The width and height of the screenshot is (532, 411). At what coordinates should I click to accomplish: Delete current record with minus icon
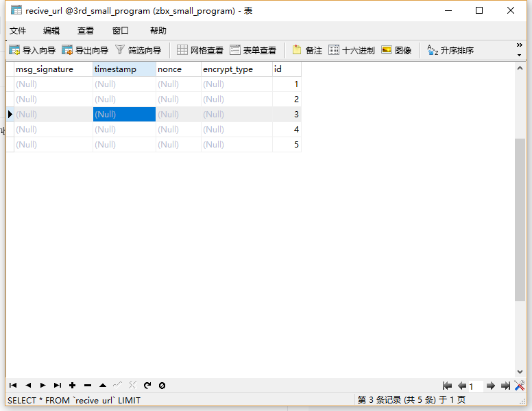88,385
